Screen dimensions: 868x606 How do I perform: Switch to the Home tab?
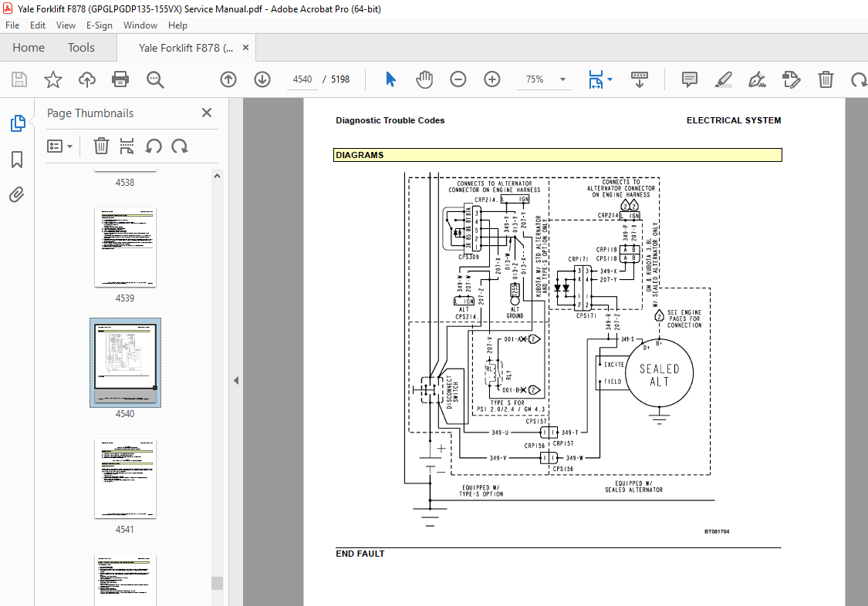tap(29, 48)
